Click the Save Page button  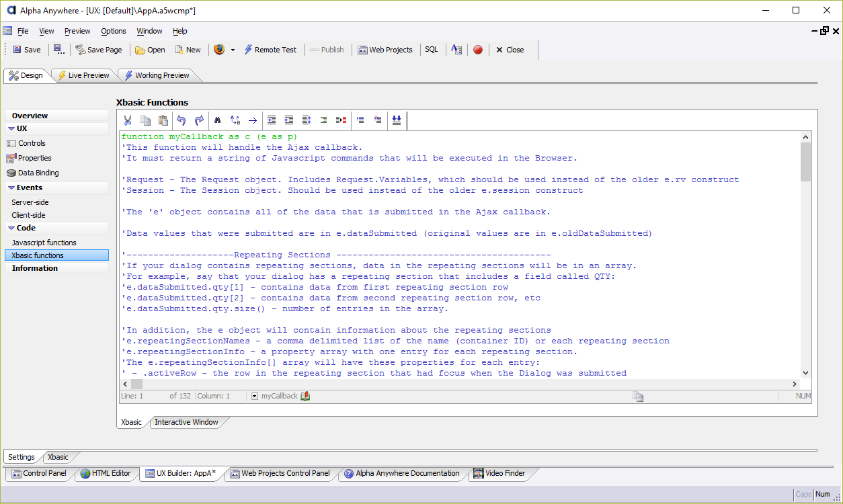pos(99,50)
